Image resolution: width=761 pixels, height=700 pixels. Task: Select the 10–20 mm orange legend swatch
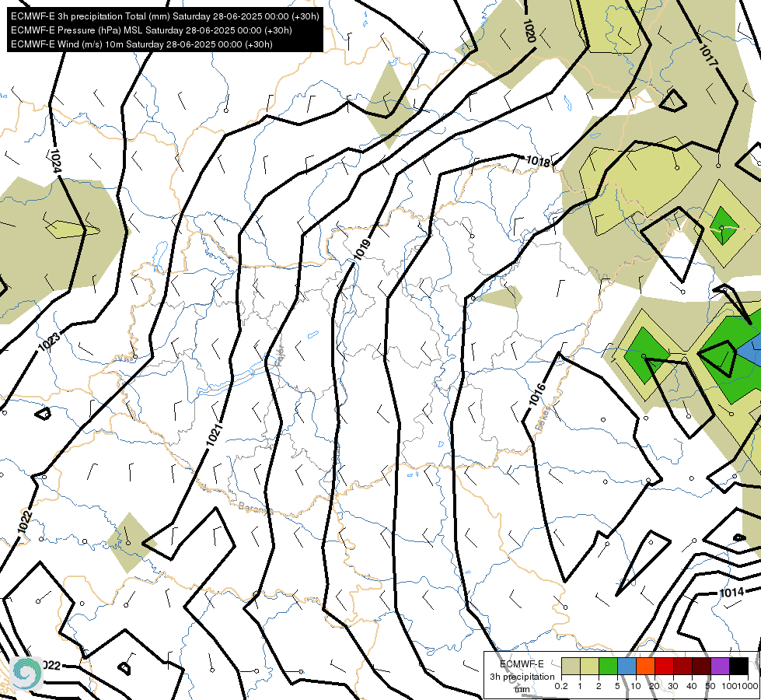point(645,667)
